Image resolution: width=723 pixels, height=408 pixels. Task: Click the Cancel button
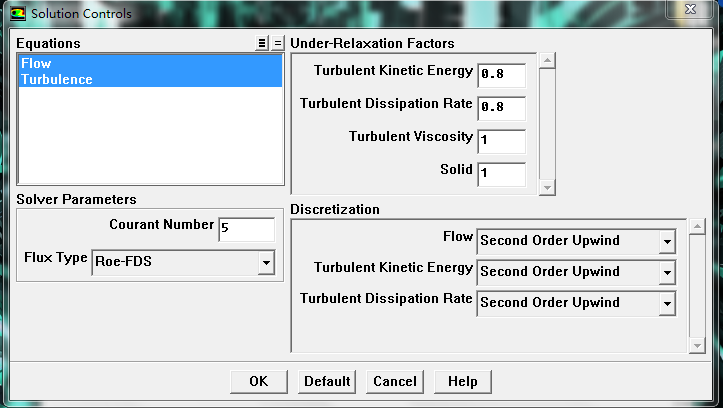395,382
